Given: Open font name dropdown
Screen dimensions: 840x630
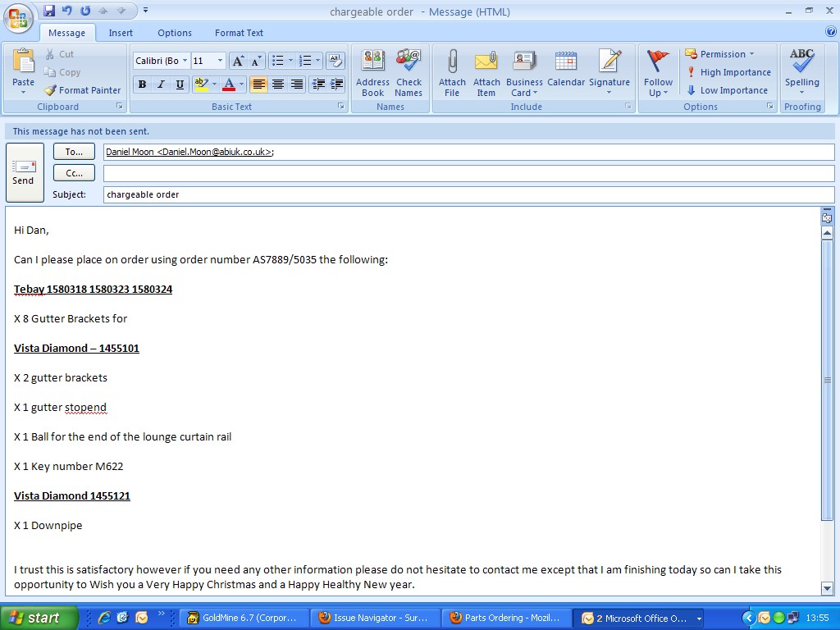Looking at the screenshot, I should point(185,61).
